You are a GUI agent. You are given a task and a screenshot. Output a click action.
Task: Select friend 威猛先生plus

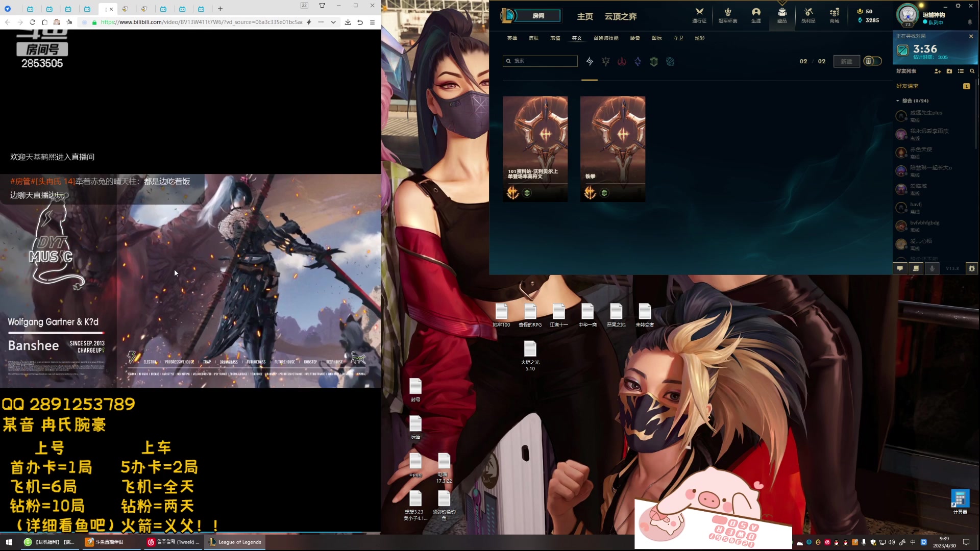click(x=933, y=116)
